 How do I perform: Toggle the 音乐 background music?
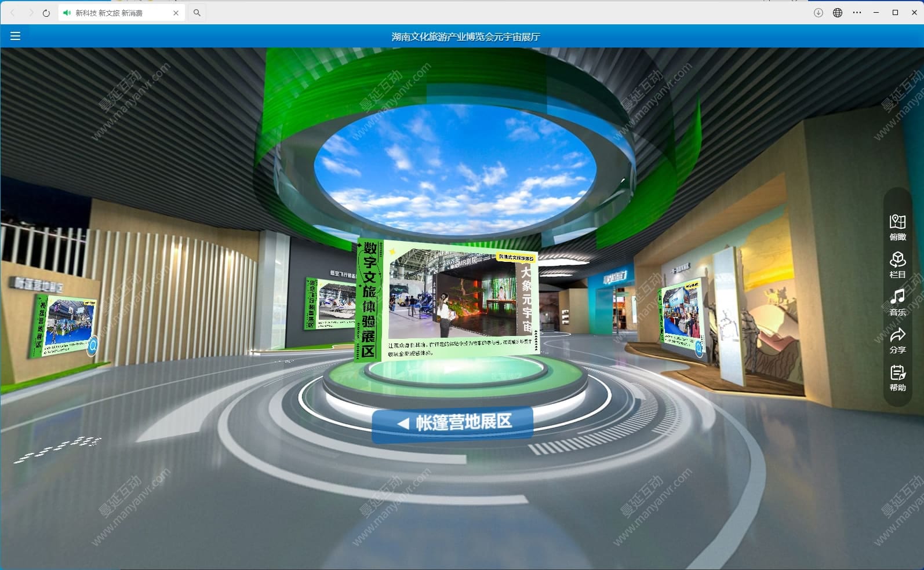click(x=897, y=302)
